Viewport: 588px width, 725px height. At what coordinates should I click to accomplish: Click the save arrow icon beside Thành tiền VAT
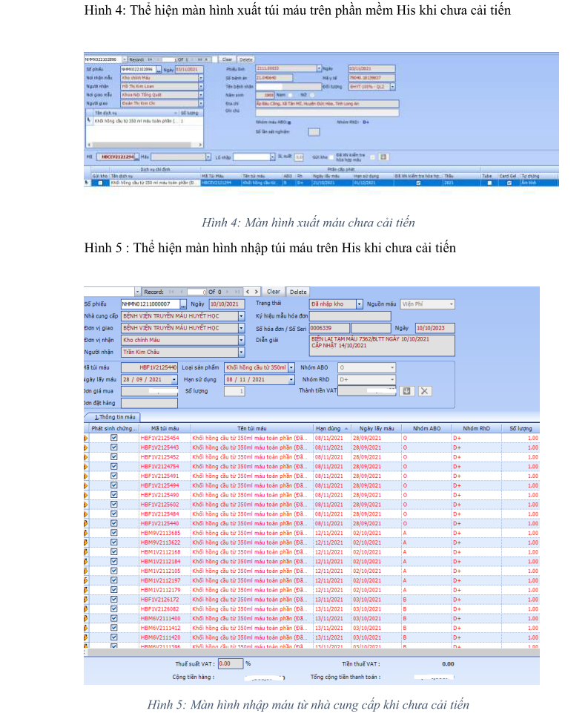407,391
